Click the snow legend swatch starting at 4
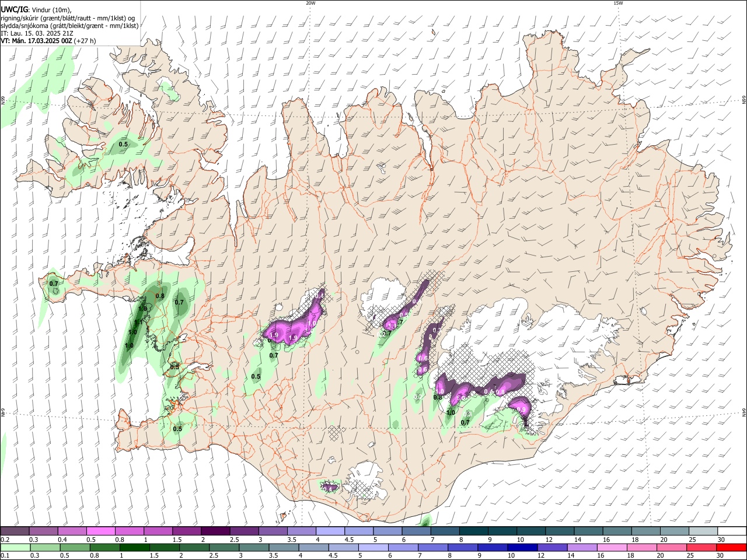The width and height of the screenshot is (747, 560). [x=330, y=531]
